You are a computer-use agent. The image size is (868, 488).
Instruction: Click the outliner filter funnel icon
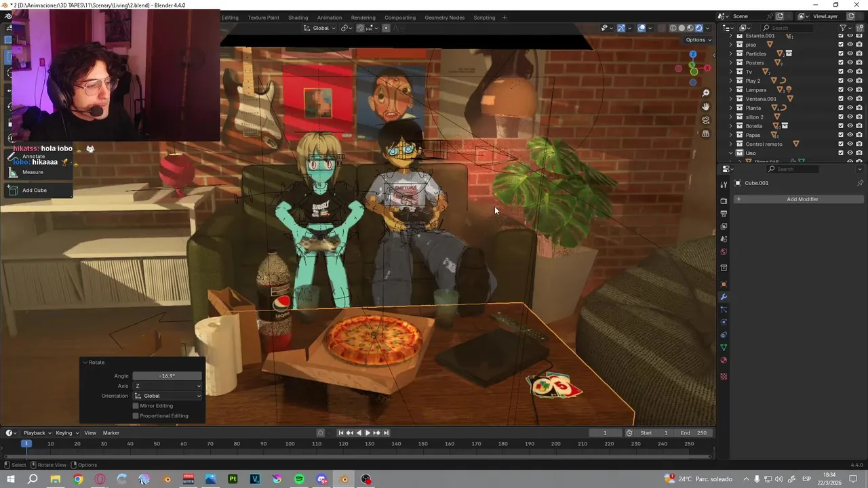[843, 28]
